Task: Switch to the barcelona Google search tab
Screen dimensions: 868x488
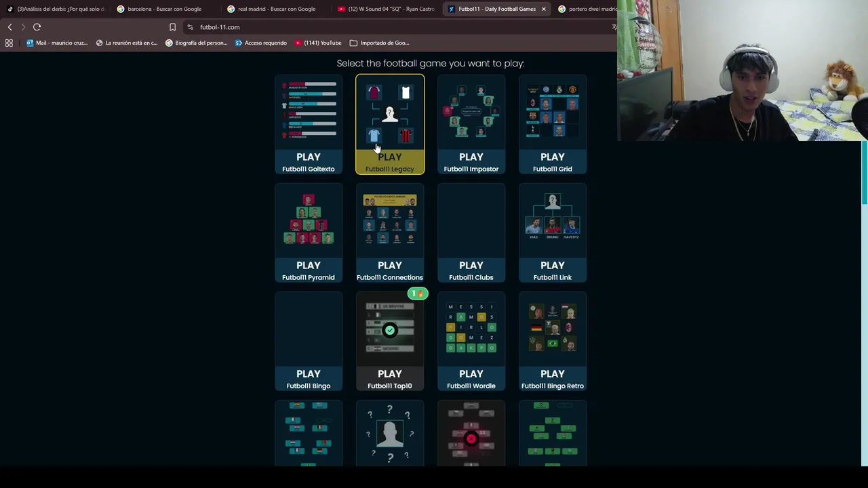Action: click(x=165, y=9)
